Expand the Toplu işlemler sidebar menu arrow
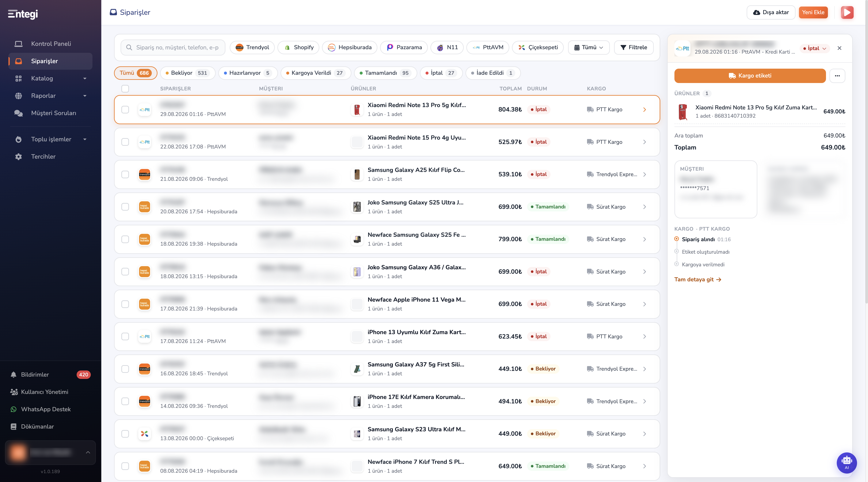868x482 pixels. click(85, 139)
